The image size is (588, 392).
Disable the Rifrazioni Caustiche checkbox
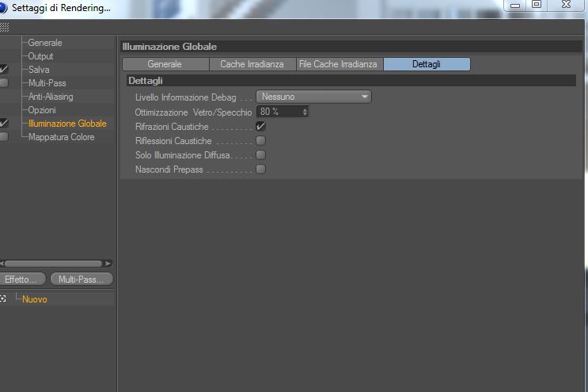point(260,127)
